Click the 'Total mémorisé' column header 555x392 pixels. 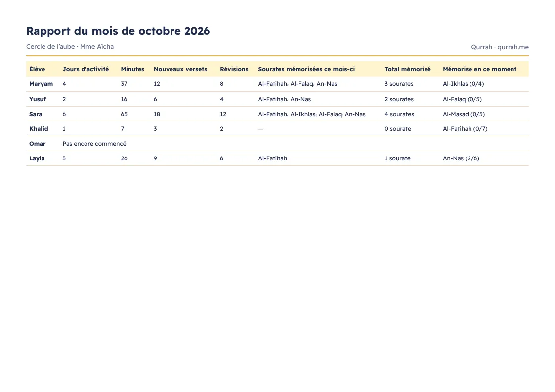tap(408, 69)
